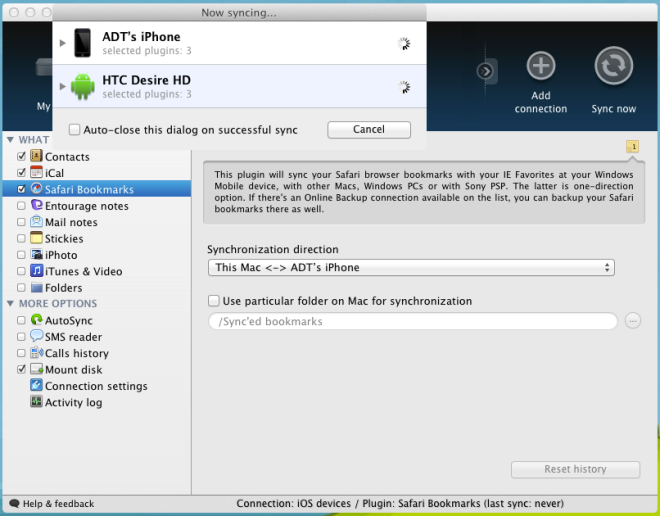Collapse the MORE OPTIONS section

[x=11, y=303]
